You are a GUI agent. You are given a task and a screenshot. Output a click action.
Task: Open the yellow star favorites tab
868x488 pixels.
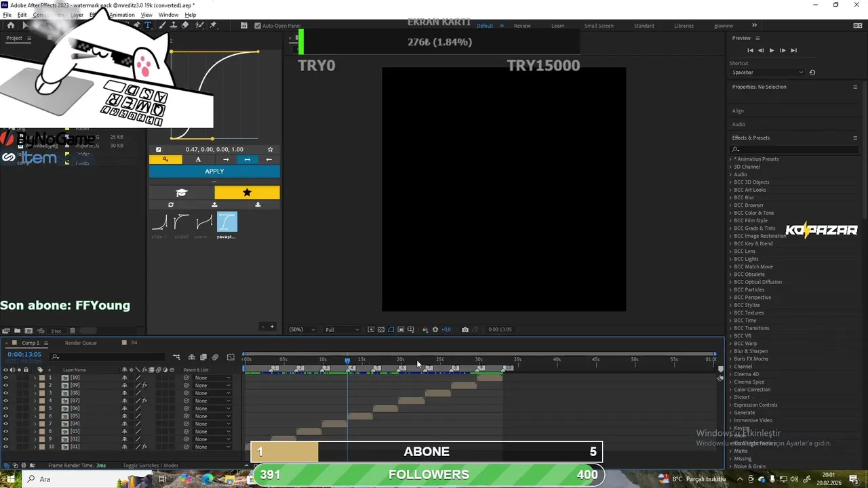click(x=247, y=192)
